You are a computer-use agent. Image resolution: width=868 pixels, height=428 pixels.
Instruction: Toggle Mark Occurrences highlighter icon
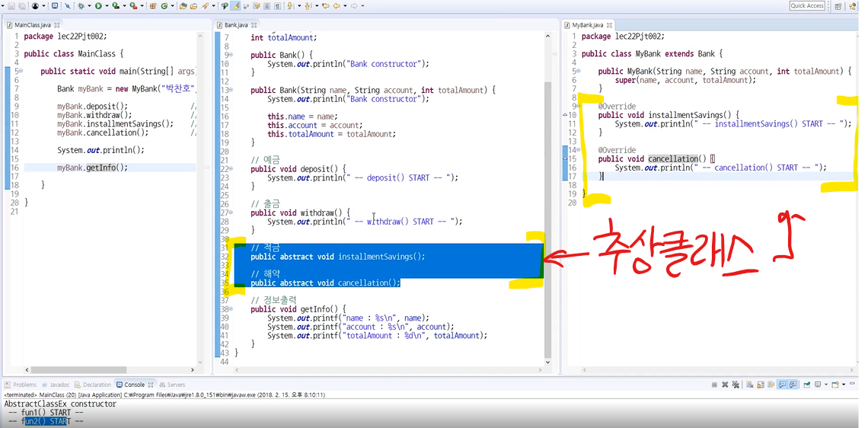click(236, 6)
